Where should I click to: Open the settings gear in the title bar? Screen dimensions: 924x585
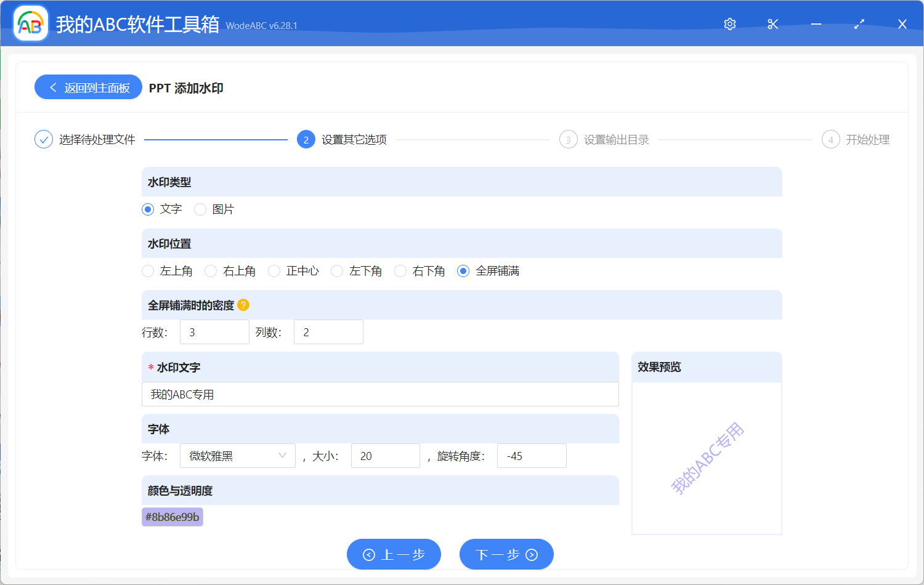(729, 24)
